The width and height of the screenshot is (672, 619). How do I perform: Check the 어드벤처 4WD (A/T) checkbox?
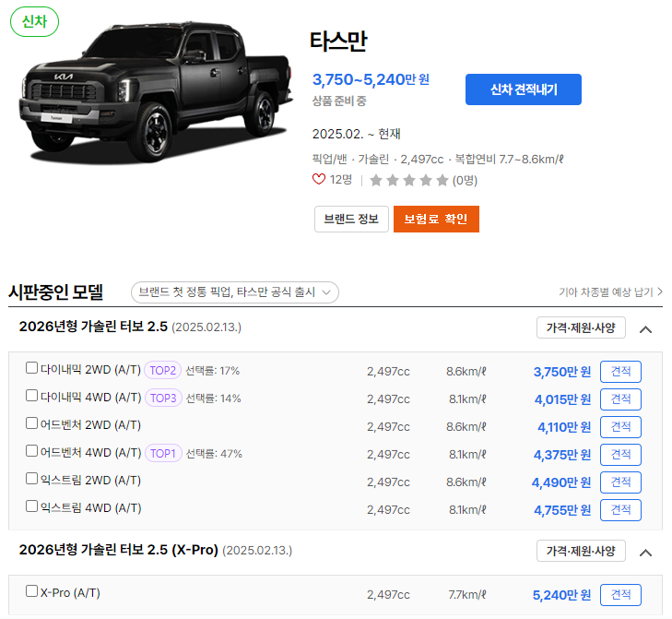tap(31, 451)
